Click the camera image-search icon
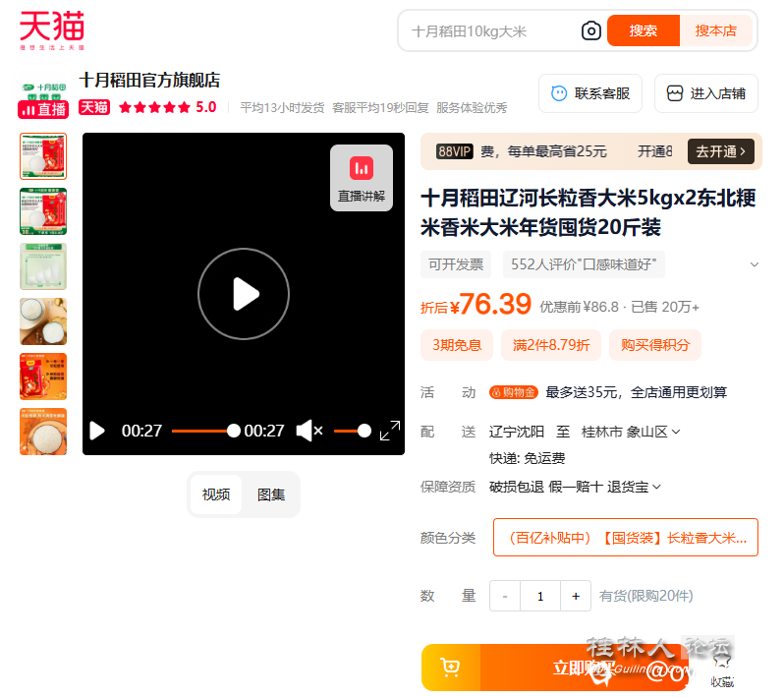The width and height of the screenshot is (784, 697). tap(590, 31)
